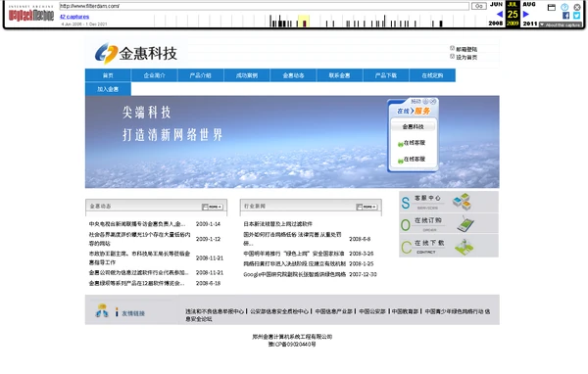Open the 在线订购 order banner
The height and width of the screenshot is (374, 588).
[x=449, y=224]
